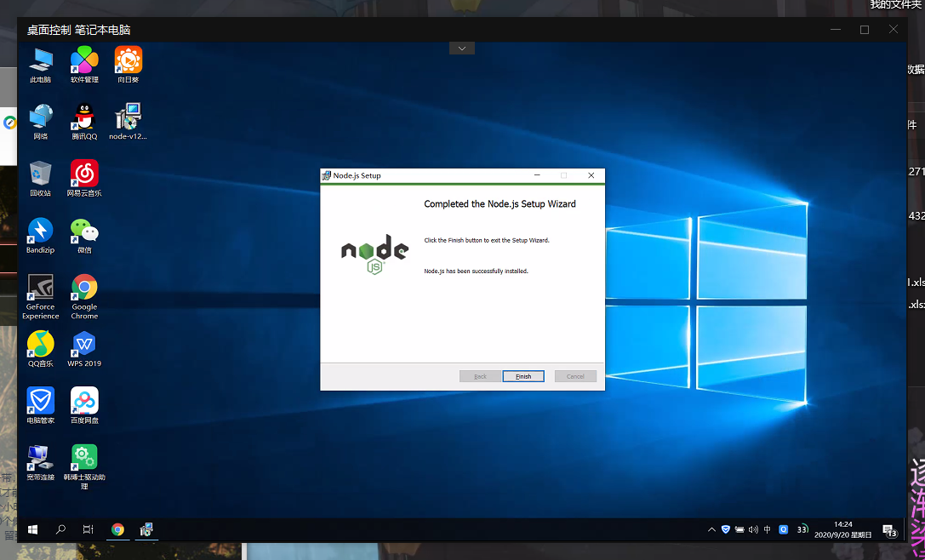The width and height of the screenshot is (925, 560).
Task: Expand the remote control top dropdown chevron
Action: click(x=462, y=49)
